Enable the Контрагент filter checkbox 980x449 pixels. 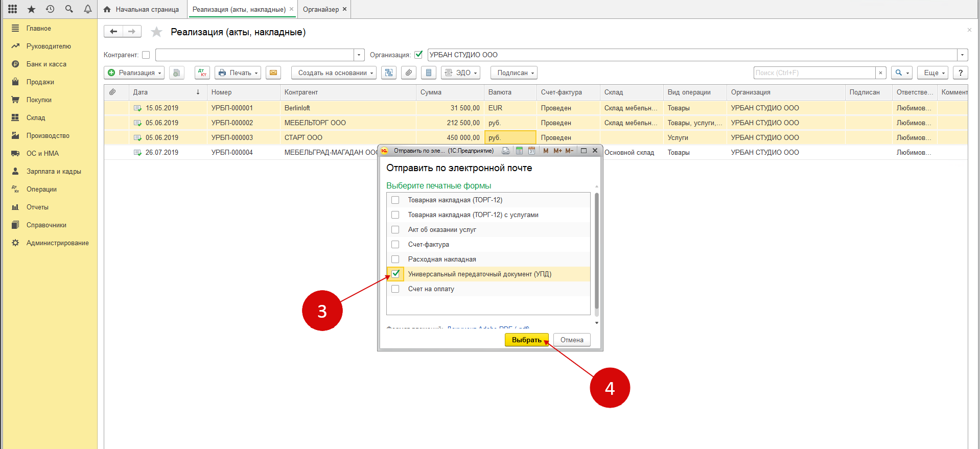pos(146,55)
